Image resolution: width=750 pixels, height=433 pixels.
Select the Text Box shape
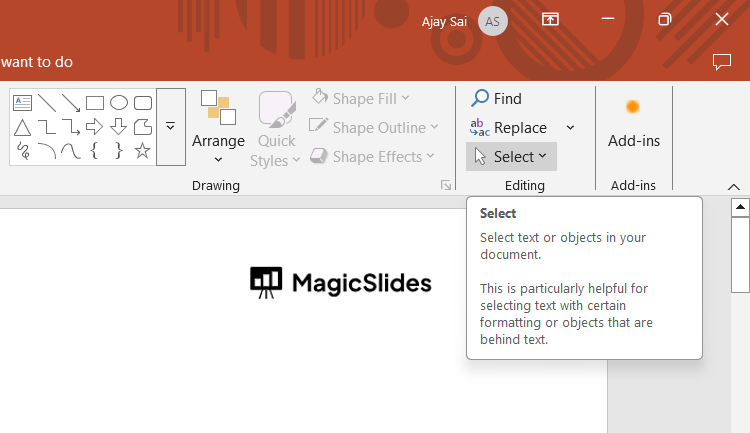click(22, 103)
